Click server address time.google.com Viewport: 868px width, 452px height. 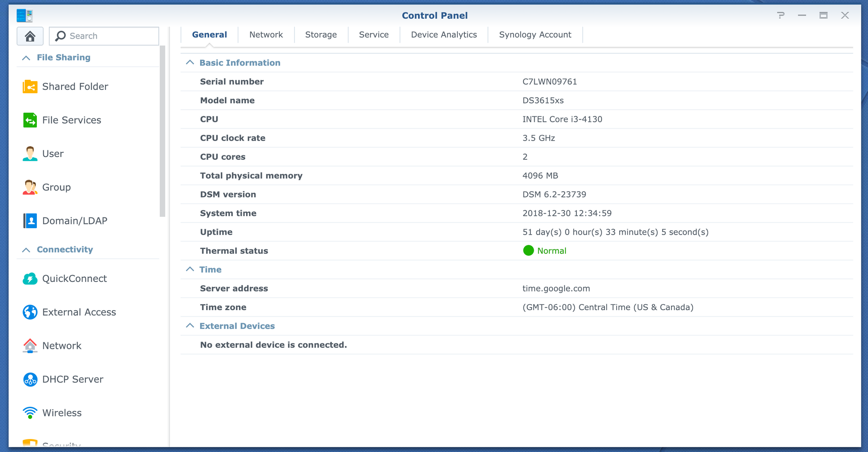556,288
